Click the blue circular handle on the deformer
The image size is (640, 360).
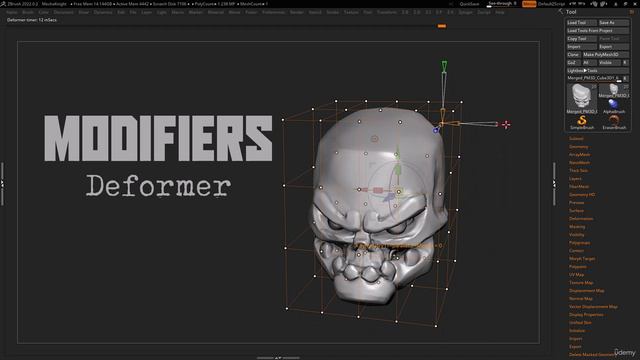point(436,130)
